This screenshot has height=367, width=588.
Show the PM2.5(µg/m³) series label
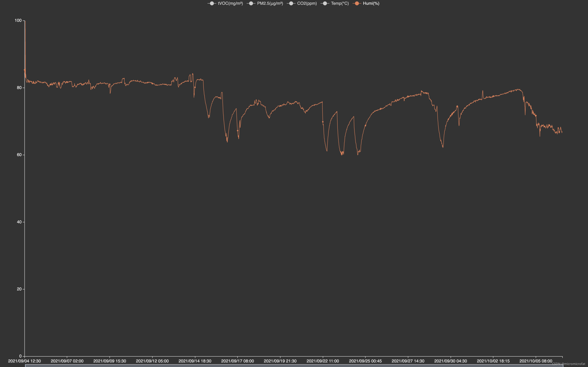tap(270, 3)
